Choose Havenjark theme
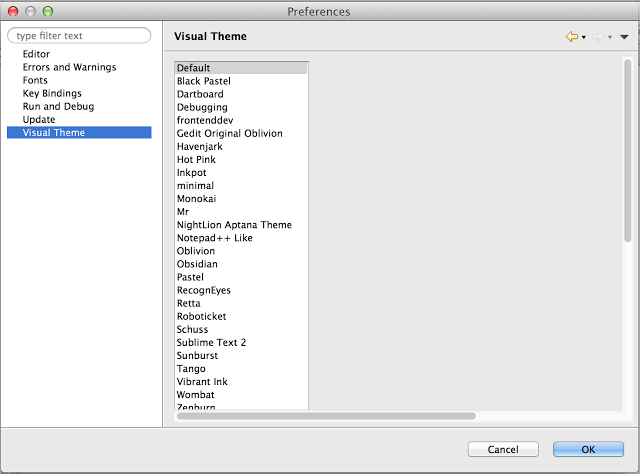 coord(200,147)
